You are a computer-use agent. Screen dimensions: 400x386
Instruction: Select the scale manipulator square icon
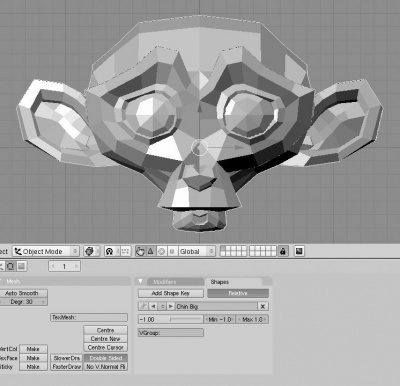(x=172, y=251)
